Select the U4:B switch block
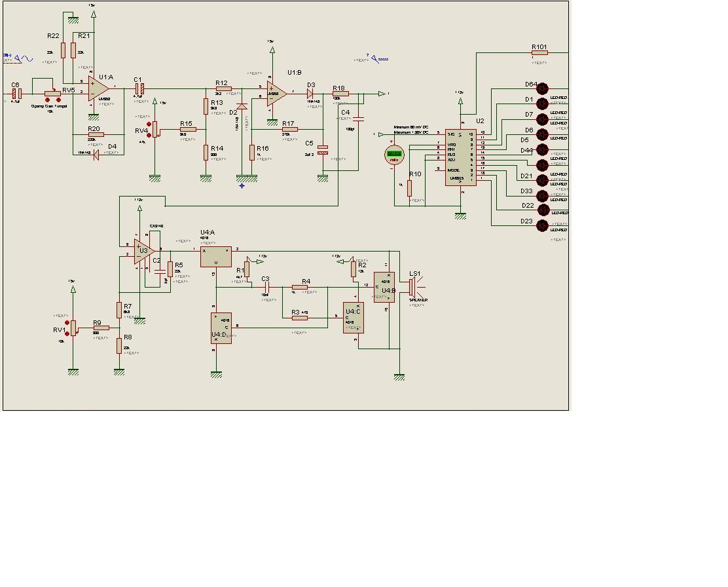The image size is (728, 587). click(384, 287)
